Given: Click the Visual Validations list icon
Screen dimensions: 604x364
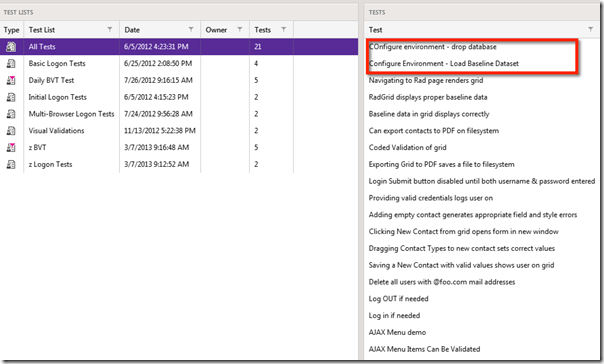Looking at the screenshot, I should tap(11, 131).
